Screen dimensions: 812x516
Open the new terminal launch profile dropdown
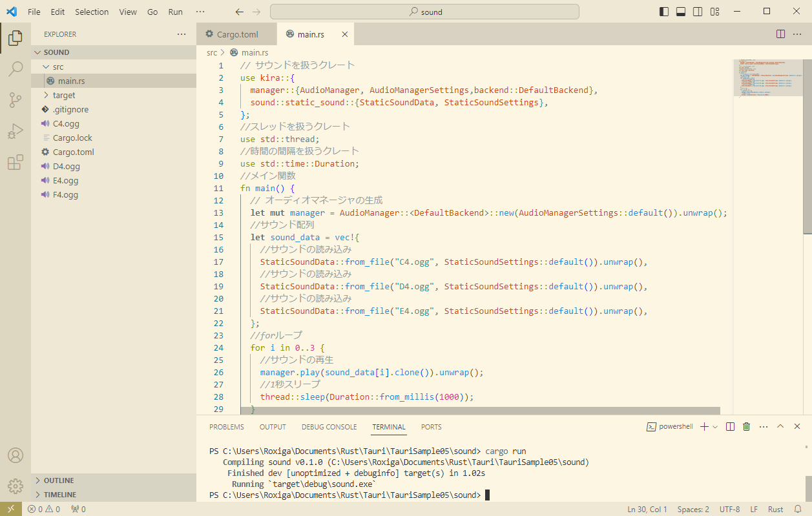(x=715, y=427)
